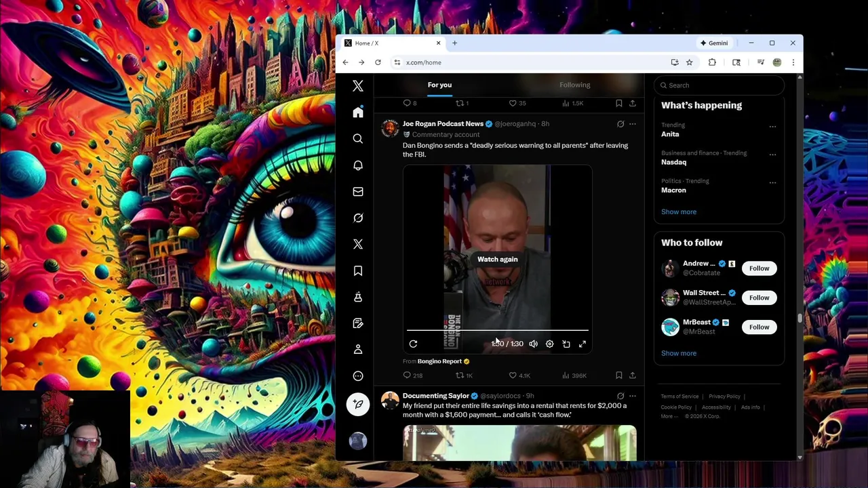Mute the video volume
868x488 pixels.
pos(533,344)
